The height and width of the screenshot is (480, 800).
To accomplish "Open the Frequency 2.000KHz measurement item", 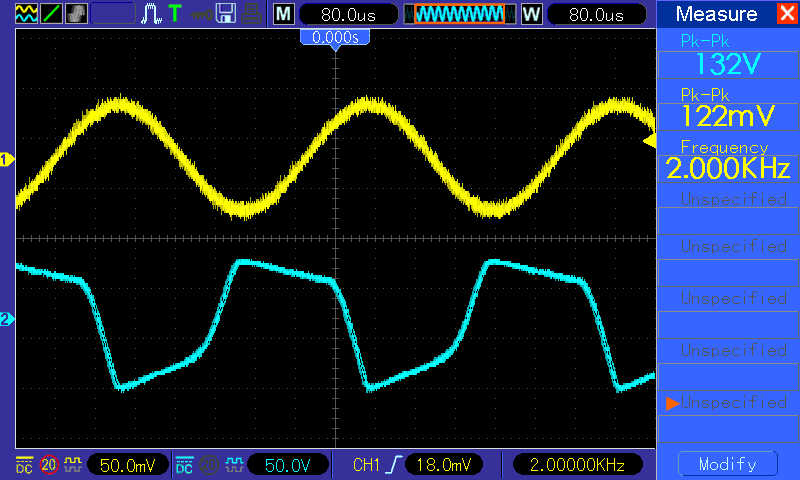I will 727,159.
